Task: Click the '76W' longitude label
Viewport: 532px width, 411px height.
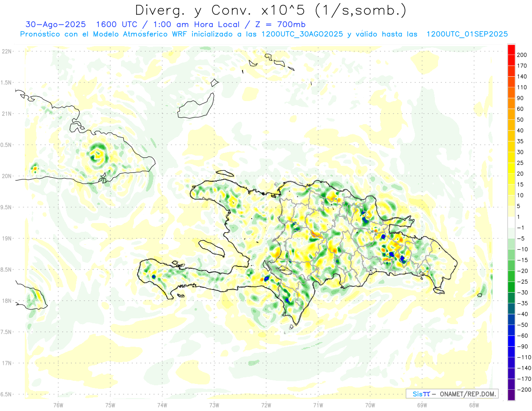Action: [58, 404]
